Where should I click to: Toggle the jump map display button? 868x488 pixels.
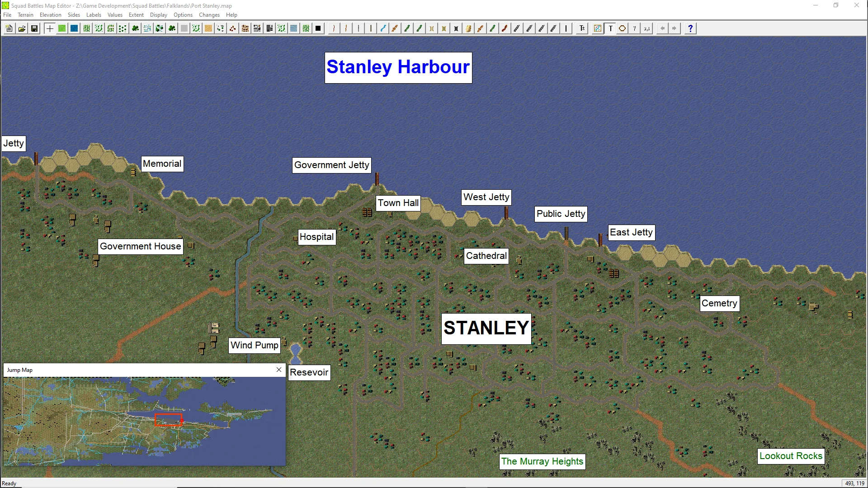(x=598, y=28)
